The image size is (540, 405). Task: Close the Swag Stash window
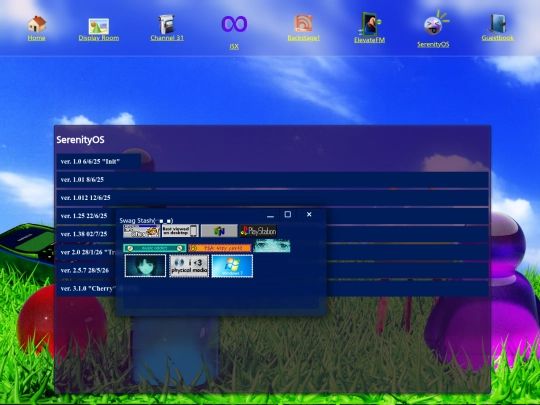coord(309,214)
